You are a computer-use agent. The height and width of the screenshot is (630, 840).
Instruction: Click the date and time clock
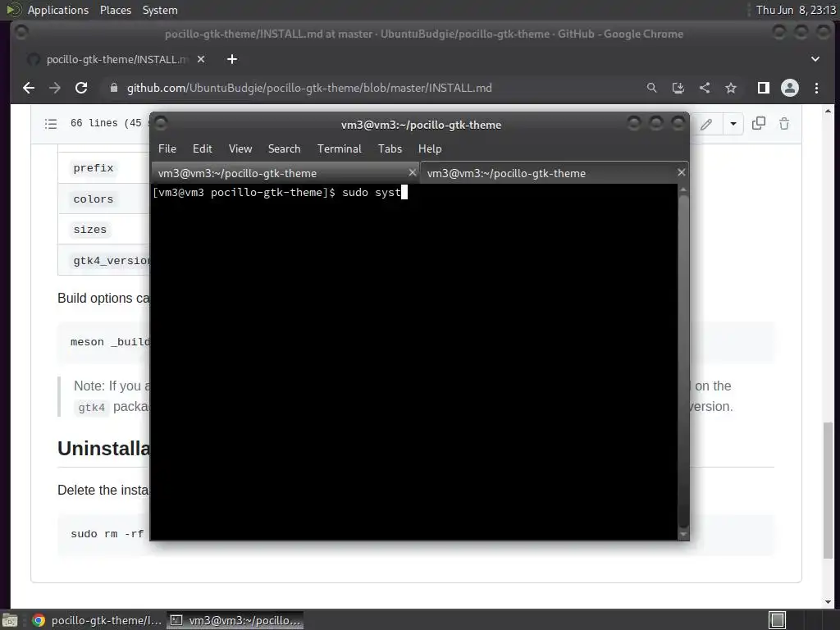[x=796, y=10]
